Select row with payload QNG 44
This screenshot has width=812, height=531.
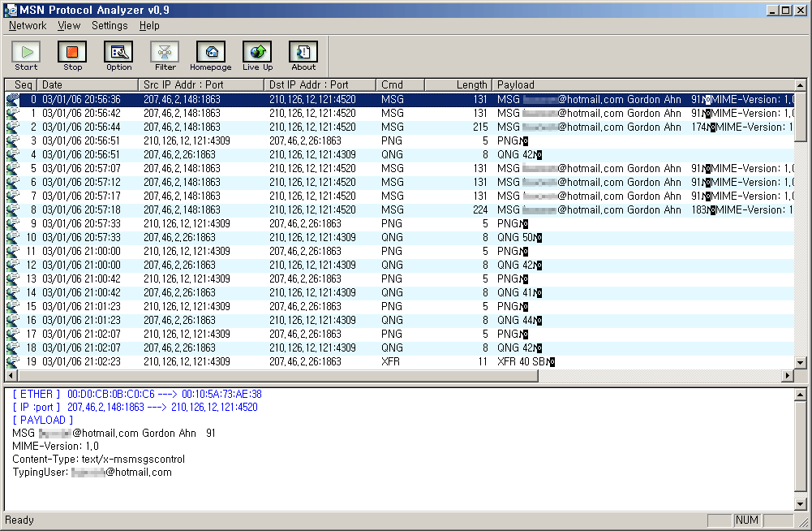point(400,320)
